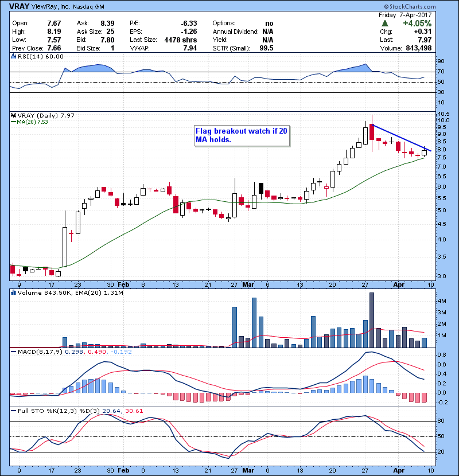The image size is (459, 476).
Task: Click the 'Nasdaq GM' exchange label
Action: point(88,7)
